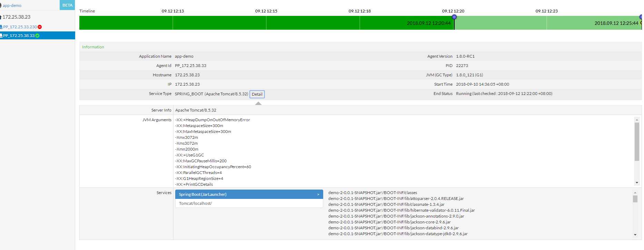
Task: Click the timeline label 09.12 12:18
Action: 360,11
